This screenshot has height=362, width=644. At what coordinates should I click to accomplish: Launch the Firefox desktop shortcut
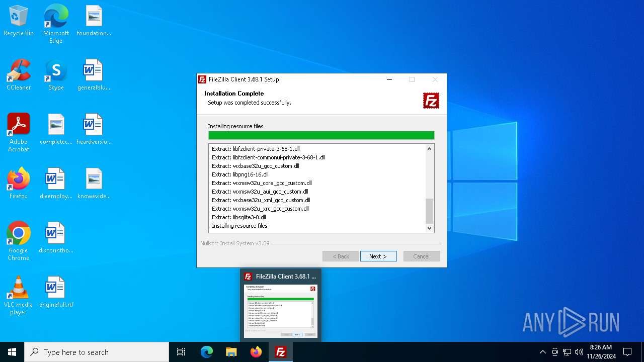tap(19, 184)
